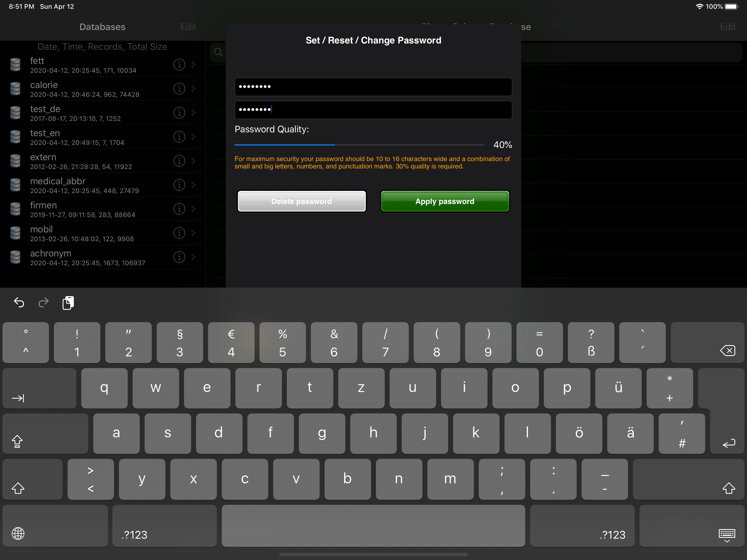Viewport: 747px width, 560px height.
Task: Tap the undo arrow above the keyboard
Action: pyautogui.click(x=19, y=302)
